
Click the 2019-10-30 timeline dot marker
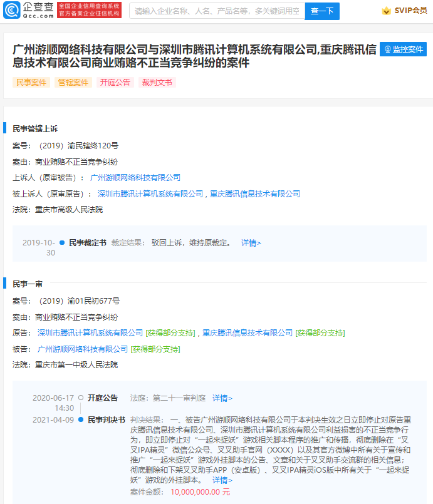click(62, 243)
